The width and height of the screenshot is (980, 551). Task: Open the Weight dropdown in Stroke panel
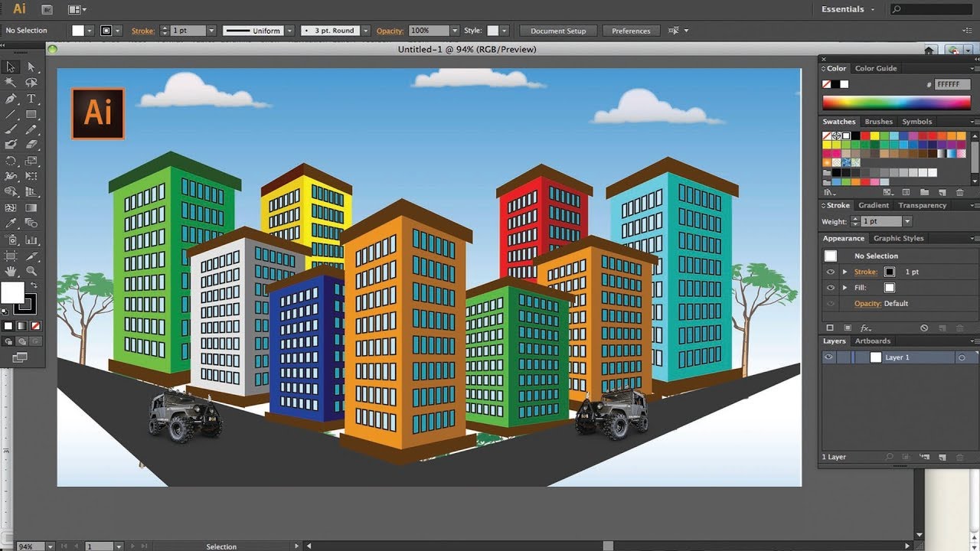[x=907, y=221]
